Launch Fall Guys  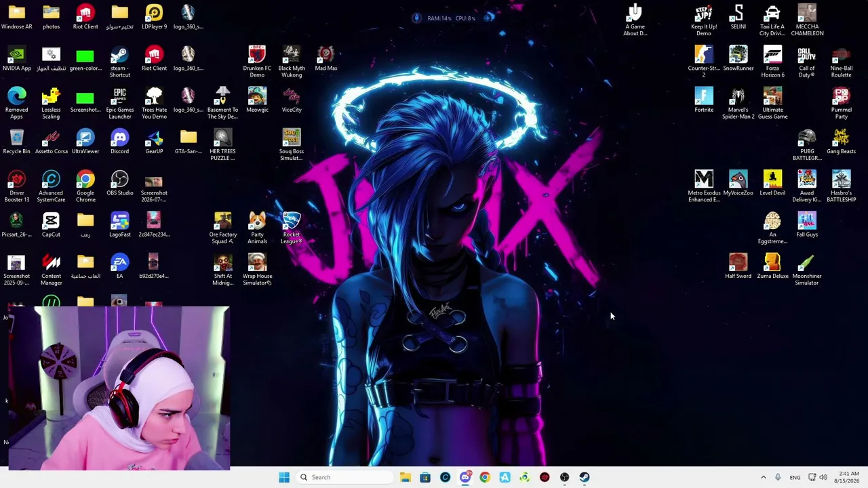pyautogui.click(x=807, y=224)
